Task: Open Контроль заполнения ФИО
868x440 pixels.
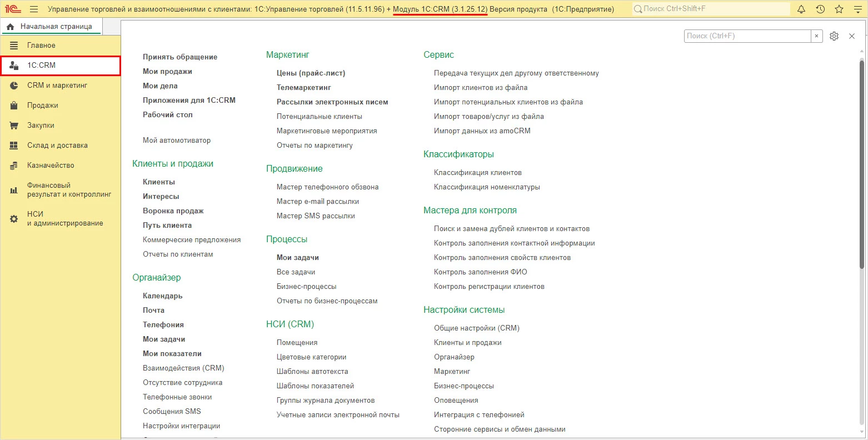Action: click(481, 272)
